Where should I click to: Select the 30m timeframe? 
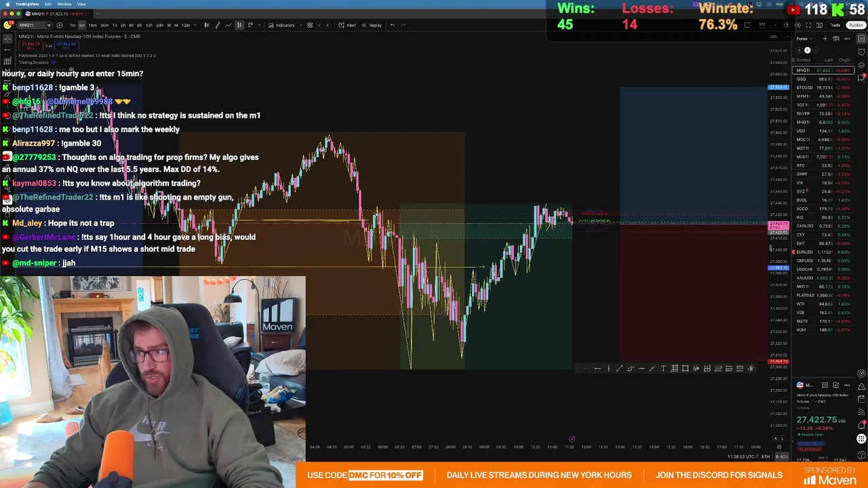(104, 25)
